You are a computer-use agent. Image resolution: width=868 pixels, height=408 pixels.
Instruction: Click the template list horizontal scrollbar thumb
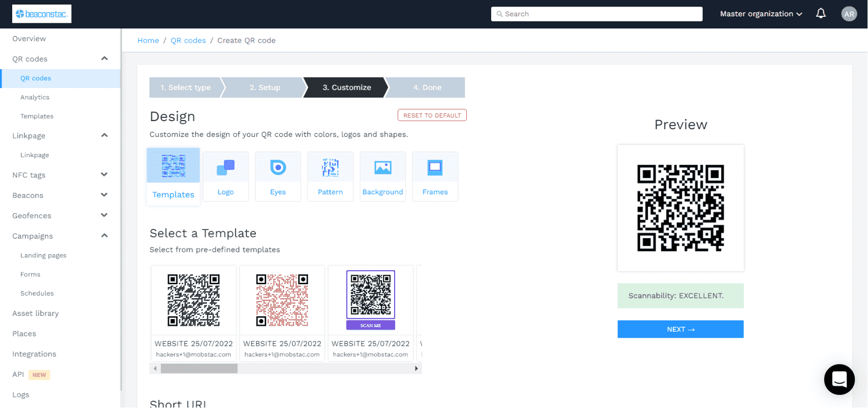pos(199,368)
